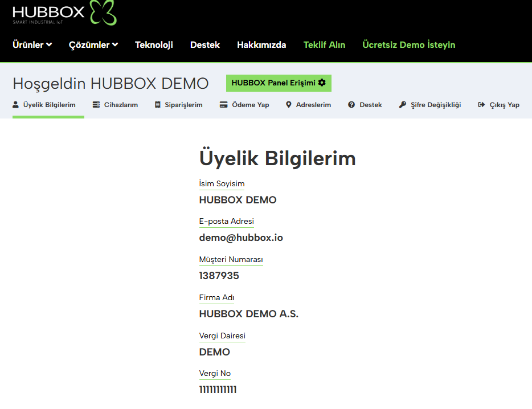This screenshot has width=532, height=409.
Task: Select the Üyelik Bilgilerim tab label
Action: pyautogui.click(x=49, y=105)
